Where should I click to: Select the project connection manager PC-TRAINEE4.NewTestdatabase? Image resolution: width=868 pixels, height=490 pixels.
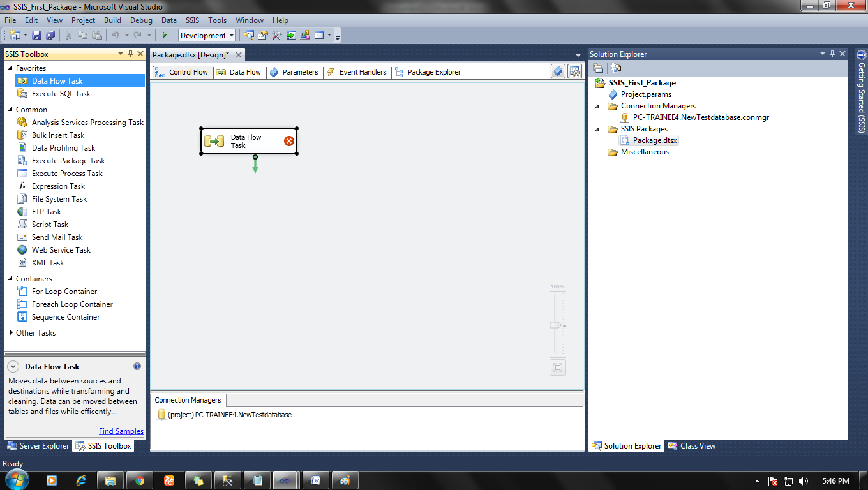coord(224,415)
